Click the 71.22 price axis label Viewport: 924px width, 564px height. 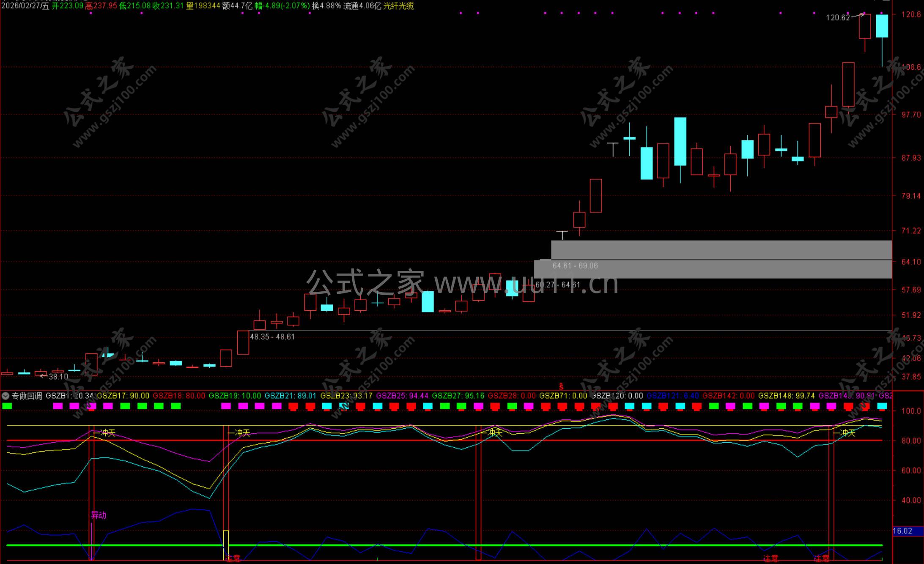(911, 230)
